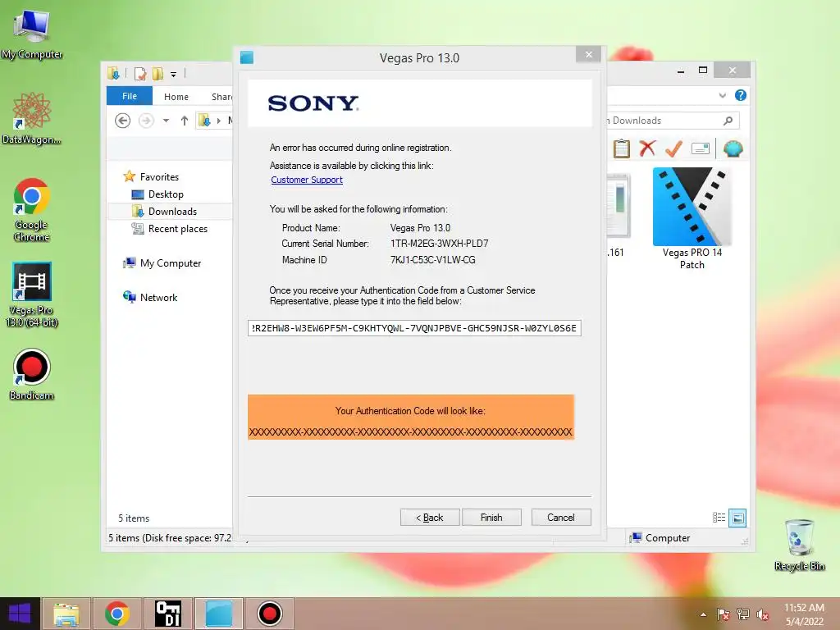Image resolution: width=840 pixels, height=630 pixels.
Task: Click the Explorer forward arrow
Action: pyautogui.click(x=146, y=121)
